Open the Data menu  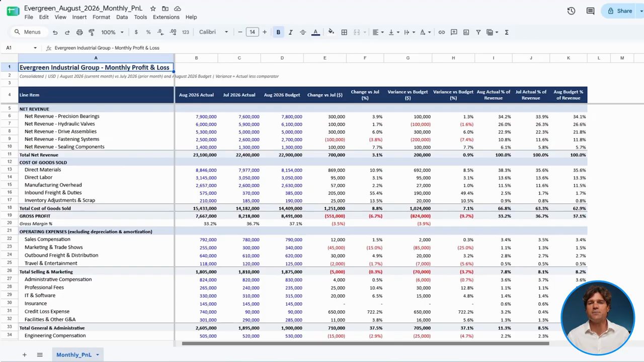pyautogui.click(x=122, y=17)
